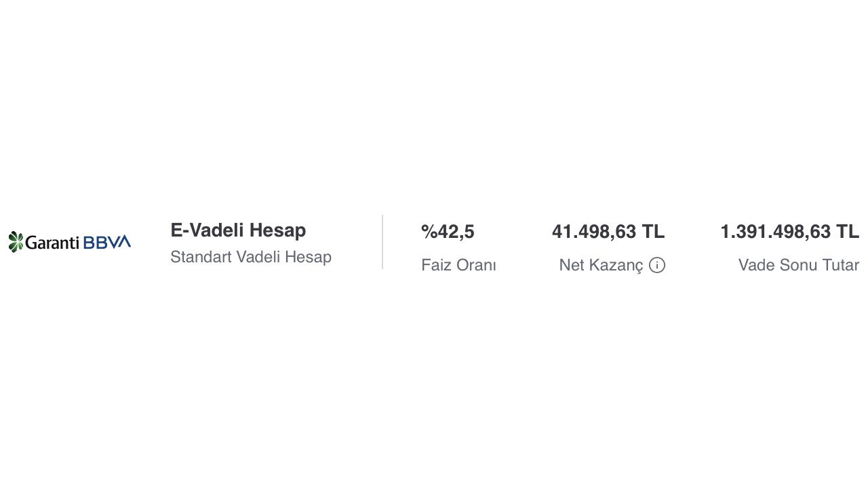Click the info icon beside Net Kazanç
The image size is (868, 488).
click(x=656, y=265)
